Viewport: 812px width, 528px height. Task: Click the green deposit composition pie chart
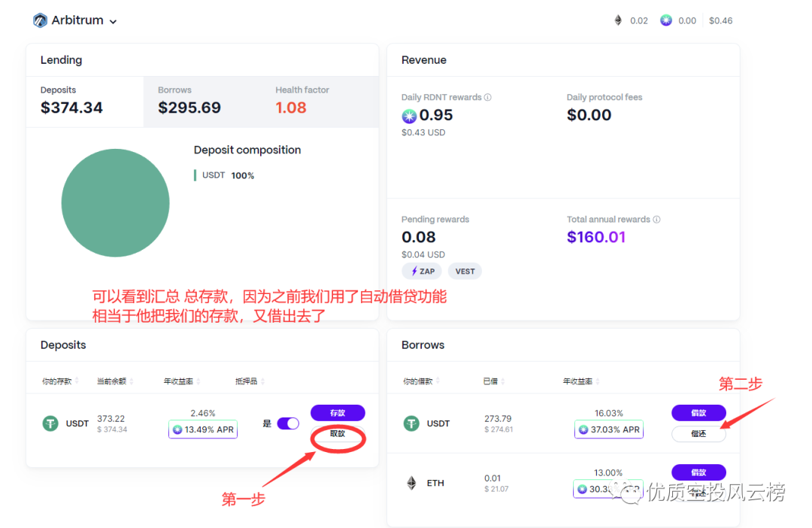[x=115, y=202]
